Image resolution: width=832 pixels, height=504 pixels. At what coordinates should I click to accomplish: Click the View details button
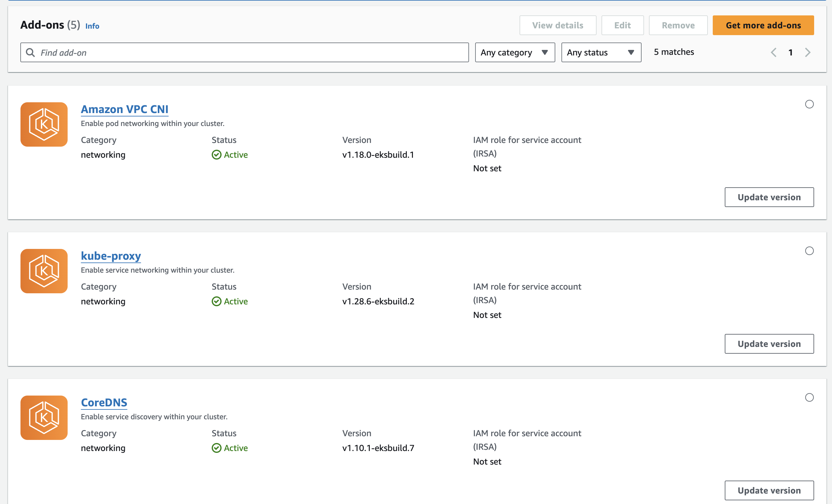pos(558,25)
